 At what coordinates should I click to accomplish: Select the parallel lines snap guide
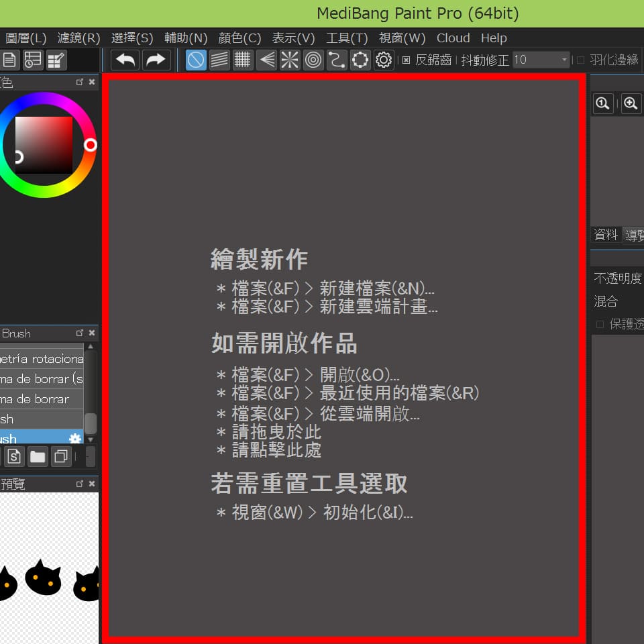[x=219, y=60]
